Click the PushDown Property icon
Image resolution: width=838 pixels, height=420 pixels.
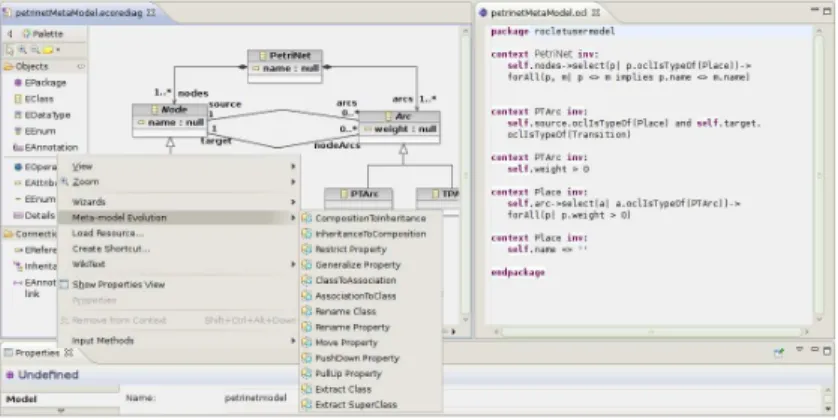pos(307,358)
